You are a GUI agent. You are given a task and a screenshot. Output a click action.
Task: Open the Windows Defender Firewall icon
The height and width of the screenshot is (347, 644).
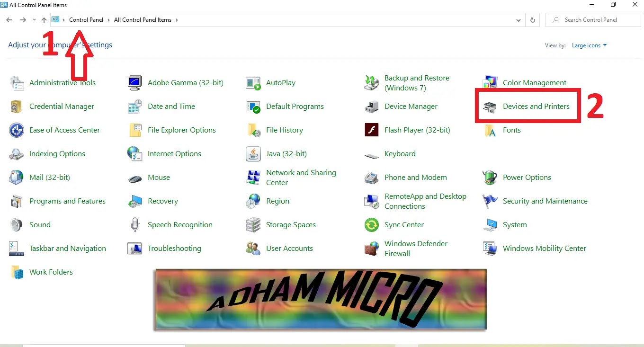(372, 249)
